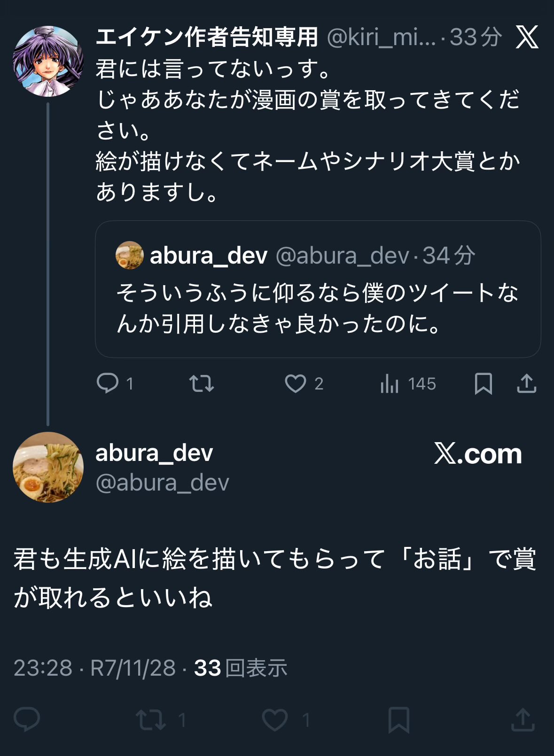
Task: Open the quoted abura_dev tweet card
Action: point(318,289)
